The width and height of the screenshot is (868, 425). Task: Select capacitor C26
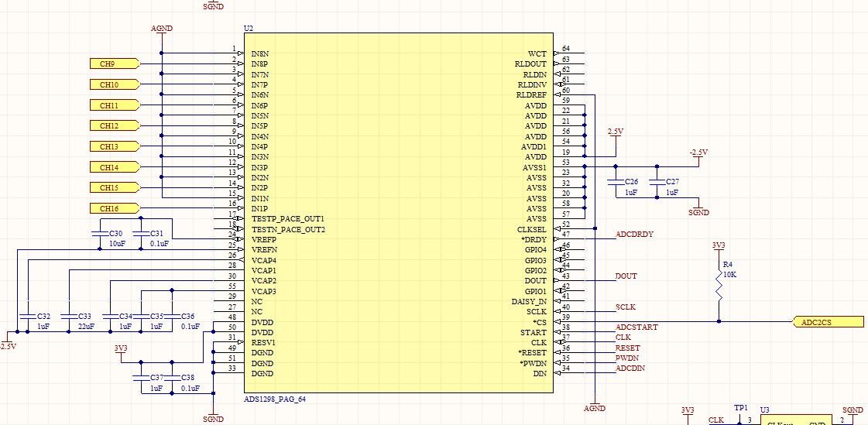tap(616, 182)
